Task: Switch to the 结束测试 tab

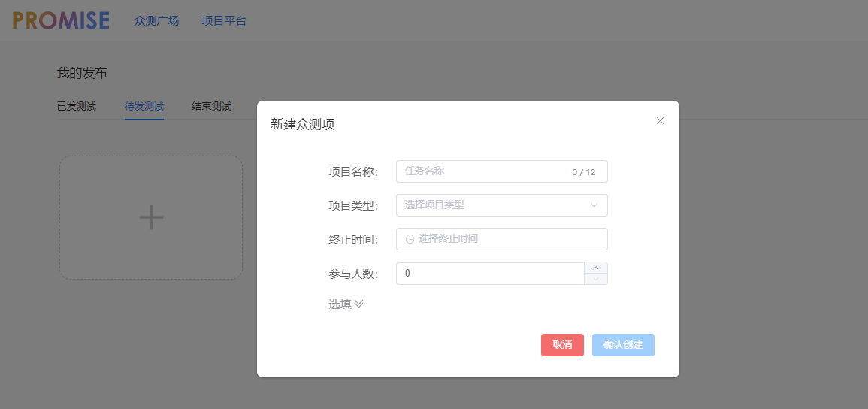Action: pyautogui.click(x=211, y=106)
